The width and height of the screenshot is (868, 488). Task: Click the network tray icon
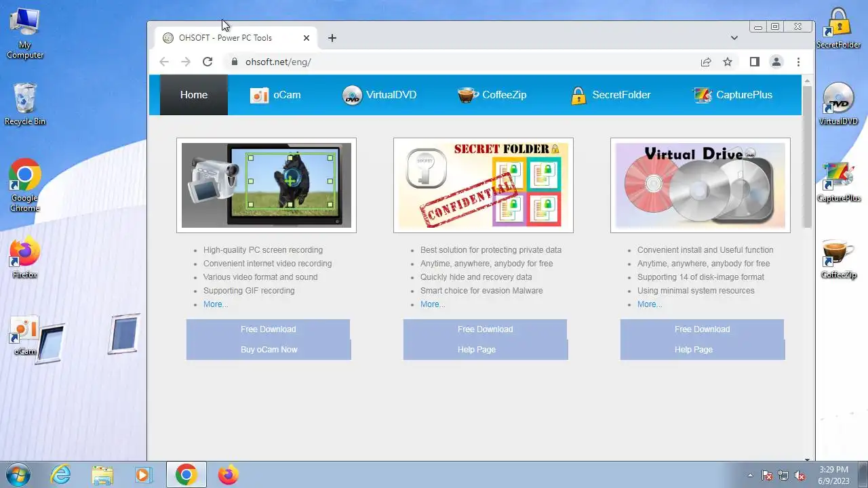pos(783,476)
